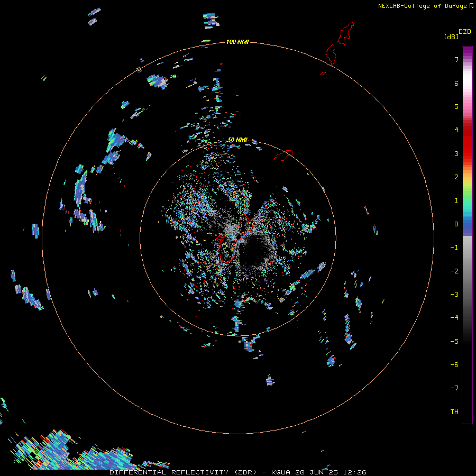Click the TH threshold label on the scale

point(454,412)
